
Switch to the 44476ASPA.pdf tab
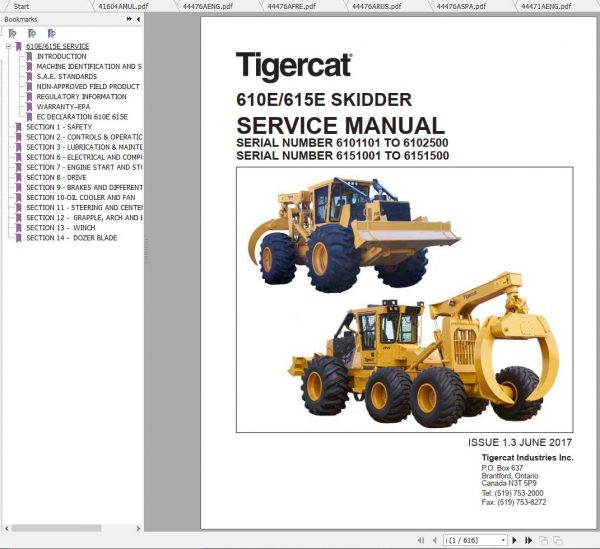click(x=461, y=6)
